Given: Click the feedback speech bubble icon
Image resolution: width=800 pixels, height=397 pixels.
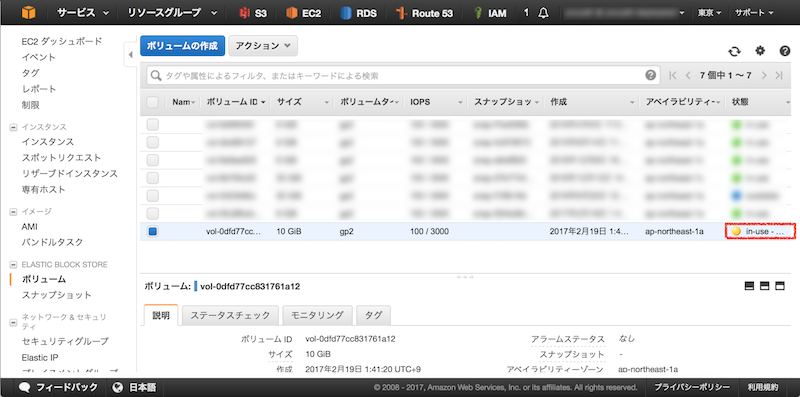Looking at the screenshot, I should coord(24,387).
